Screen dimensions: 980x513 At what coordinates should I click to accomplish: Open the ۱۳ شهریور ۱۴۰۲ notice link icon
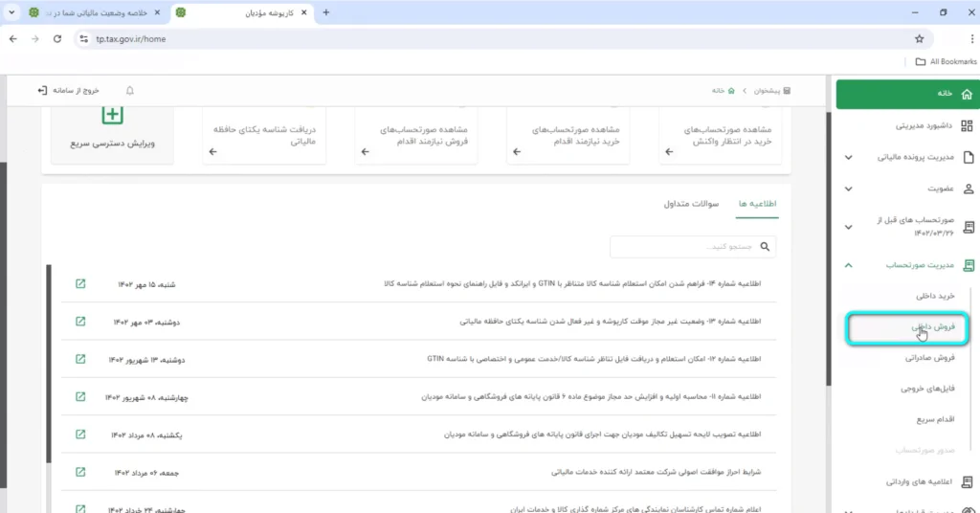(80, 359)
